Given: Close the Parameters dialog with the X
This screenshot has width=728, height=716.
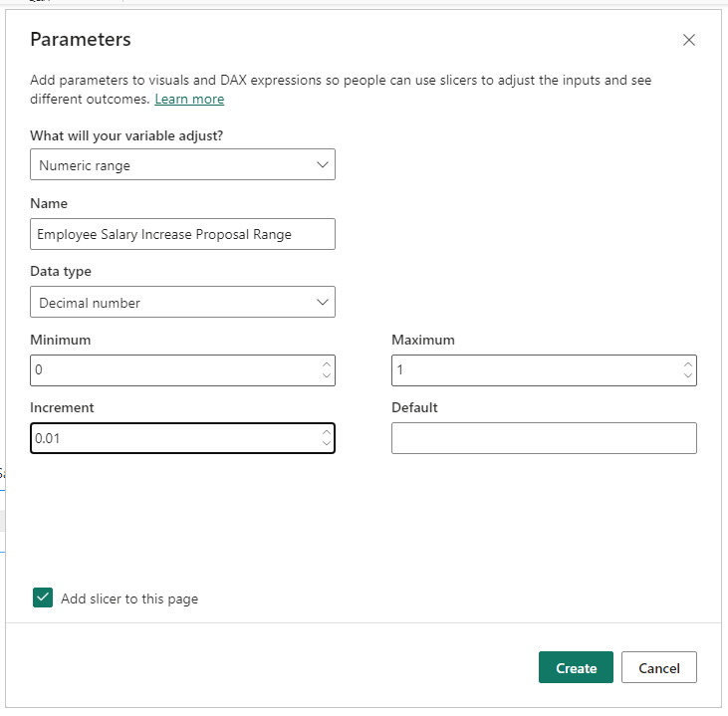Looking at the screenshot, I should pyautogui.click(x=688, y=40).
